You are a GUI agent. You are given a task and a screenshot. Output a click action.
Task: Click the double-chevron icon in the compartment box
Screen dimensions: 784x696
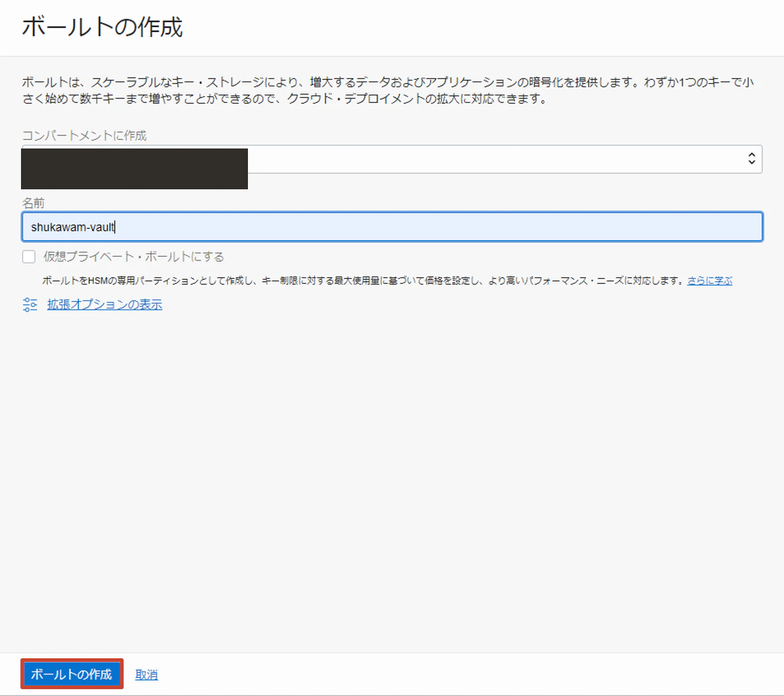pos(751,159)
